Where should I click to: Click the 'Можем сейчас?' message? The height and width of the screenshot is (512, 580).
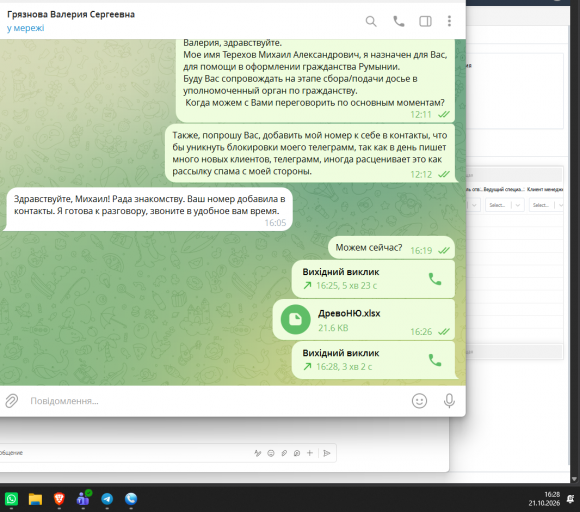click(391, 247)
